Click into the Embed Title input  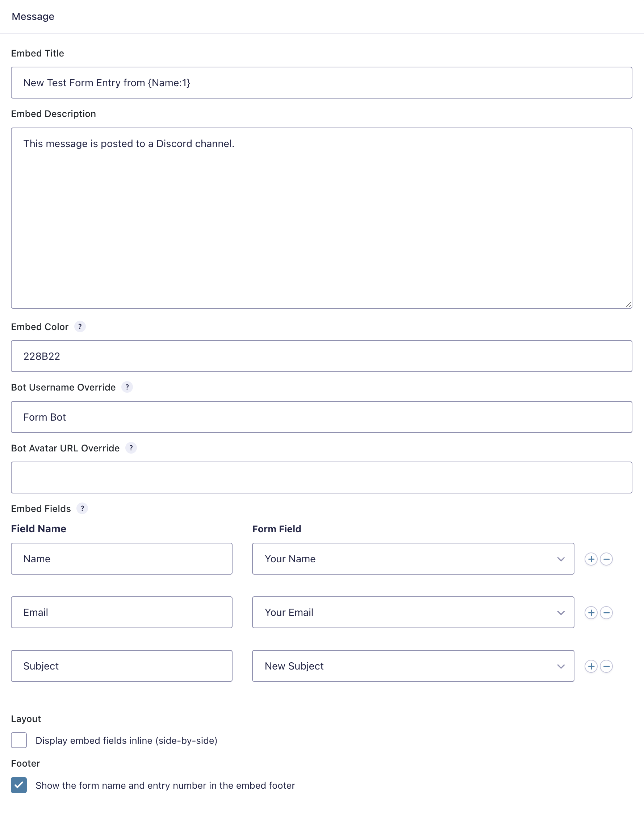pyautogui.click(x=321, y=83)
